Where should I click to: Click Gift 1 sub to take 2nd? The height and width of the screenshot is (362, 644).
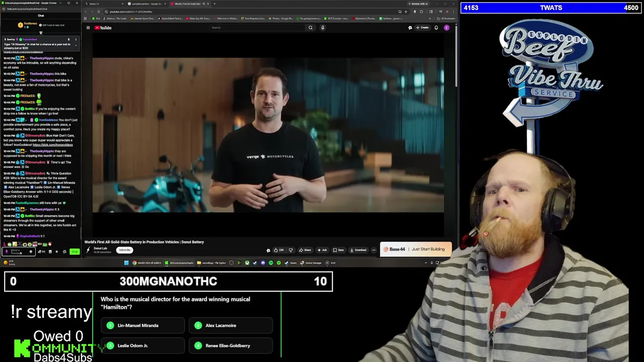point(53,25)
